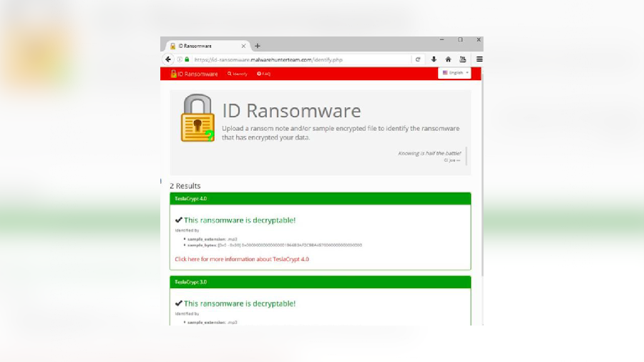This screenshot has width=644, height=362.
Task: Click the Knowing is half the battle quote
Action: click(x=429, y=153)
